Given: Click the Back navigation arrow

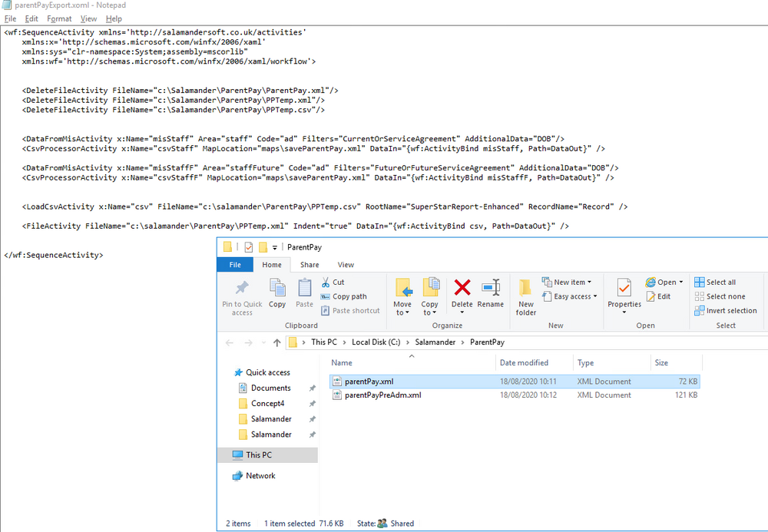Looking at the screenshot, I should (229, 342).
